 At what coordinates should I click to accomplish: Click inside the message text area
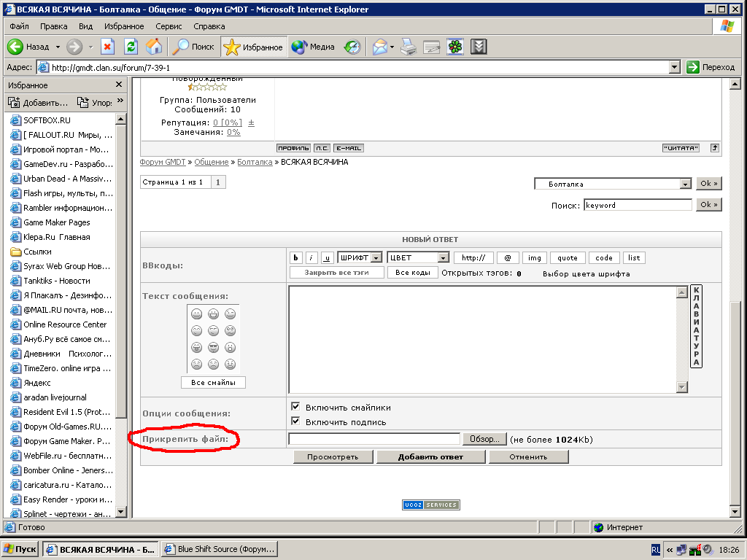click(481, 339)
